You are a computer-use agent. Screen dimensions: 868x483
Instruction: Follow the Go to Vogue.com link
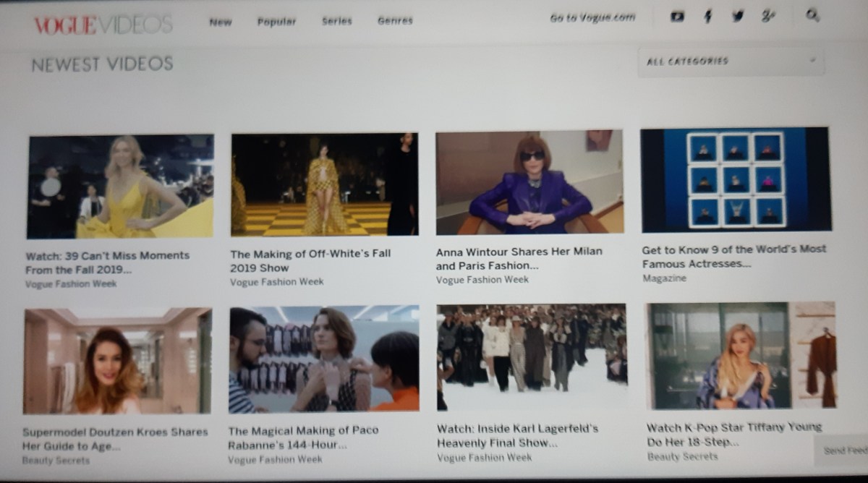click(x=592, y=18)
